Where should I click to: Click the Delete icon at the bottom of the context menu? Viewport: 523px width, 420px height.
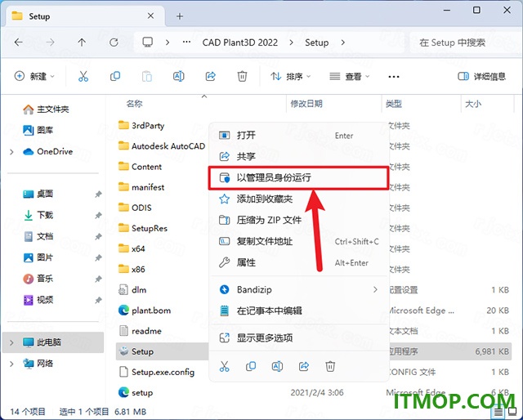pyautogui.click(x=330, y=366)
